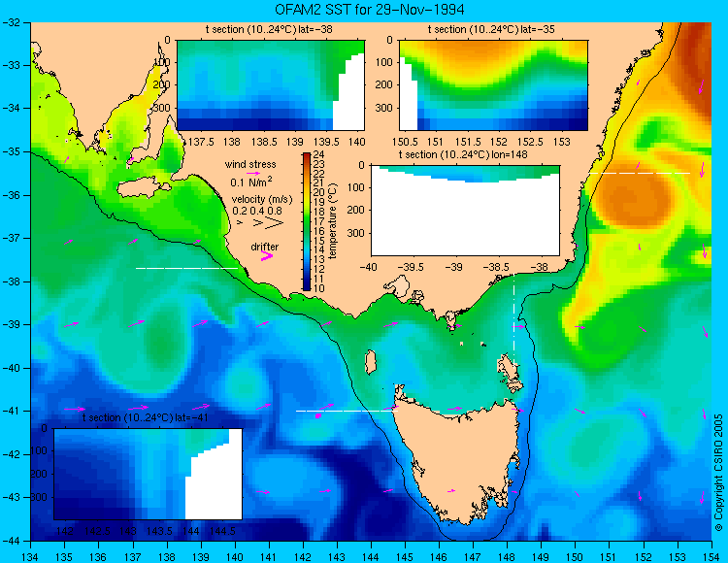Click the '-38.5' tick label in lon=148 inset

click(498, 267)
